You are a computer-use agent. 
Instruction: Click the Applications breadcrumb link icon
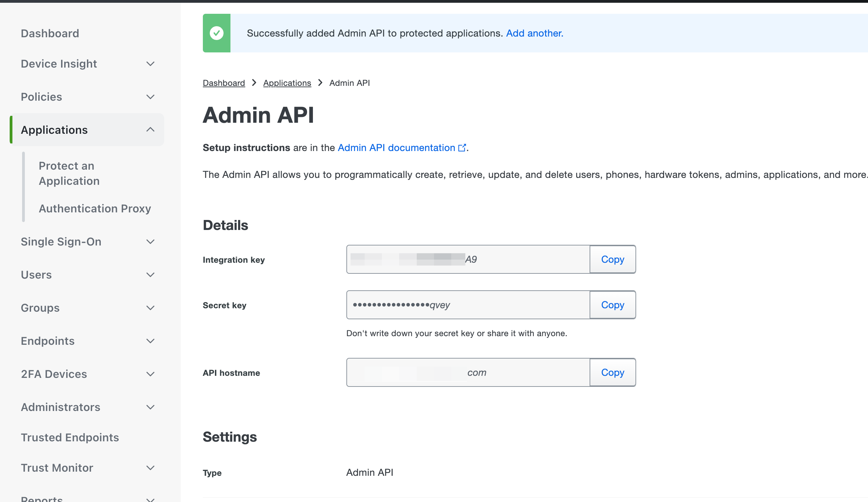point(287,82)
